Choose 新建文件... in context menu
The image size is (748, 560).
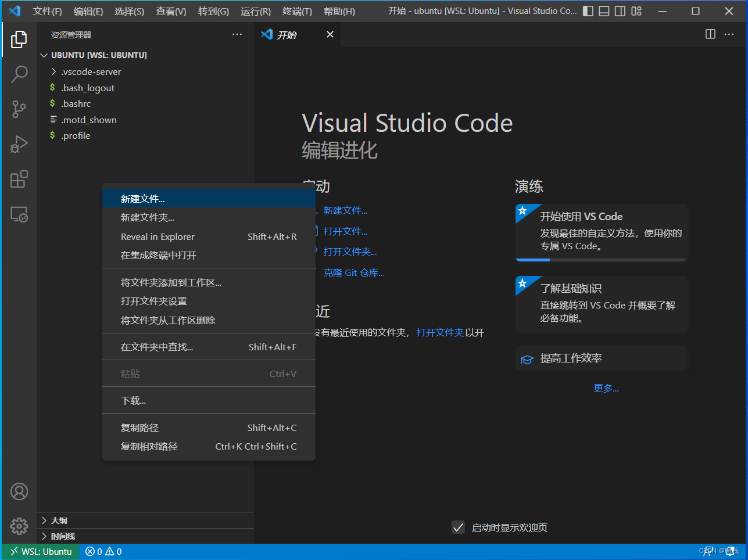[209, 199]
